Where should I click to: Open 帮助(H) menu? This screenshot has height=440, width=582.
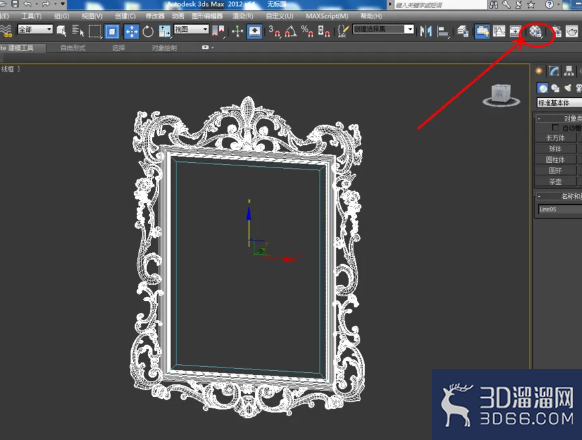coord(371,16)
